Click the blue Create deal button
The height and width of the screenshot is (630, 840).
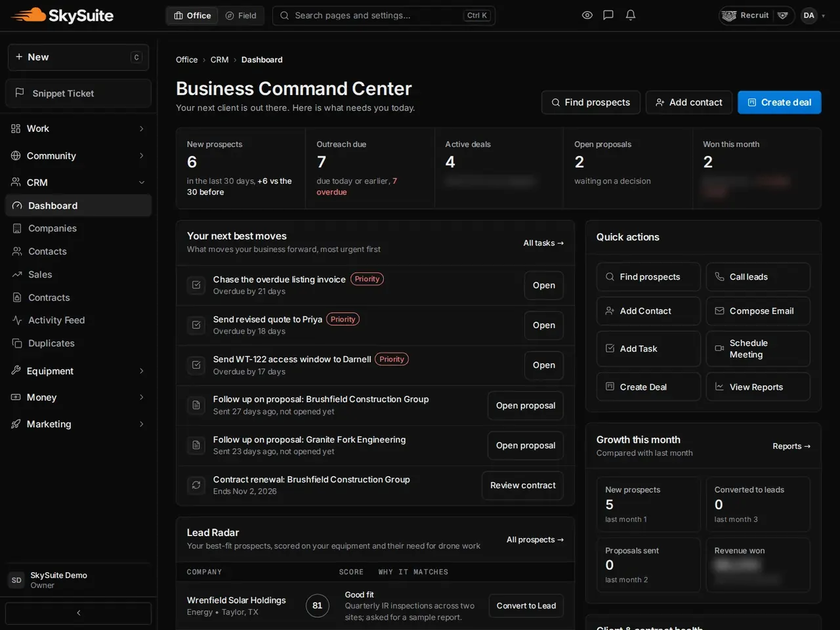point(780,102)
